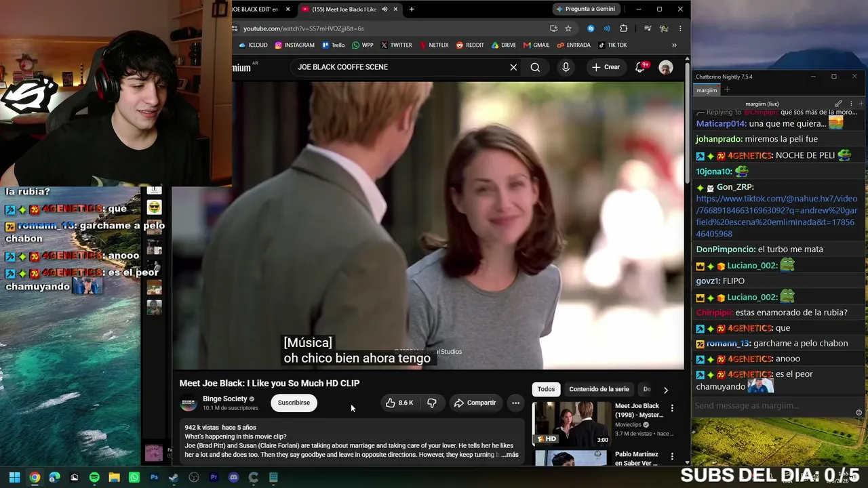Viewport: 868px width, 488px height.
Task: Open the NETFLIX bookmark
Action: click(433, 45)
